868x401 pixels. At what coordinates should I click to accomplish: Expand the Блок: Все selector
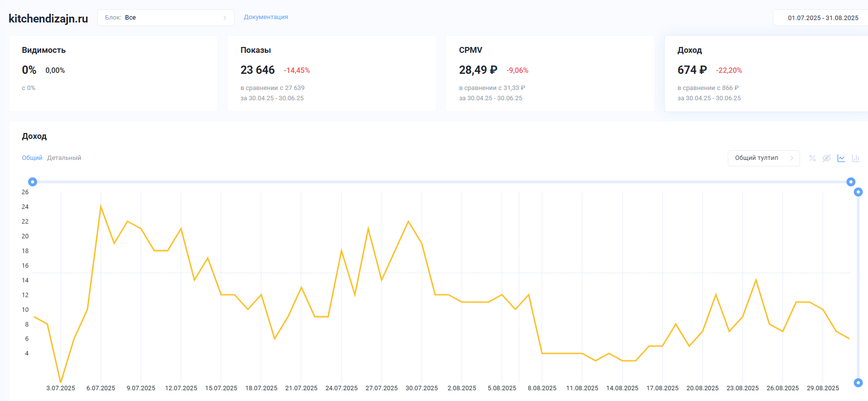[x=166, y=18]
